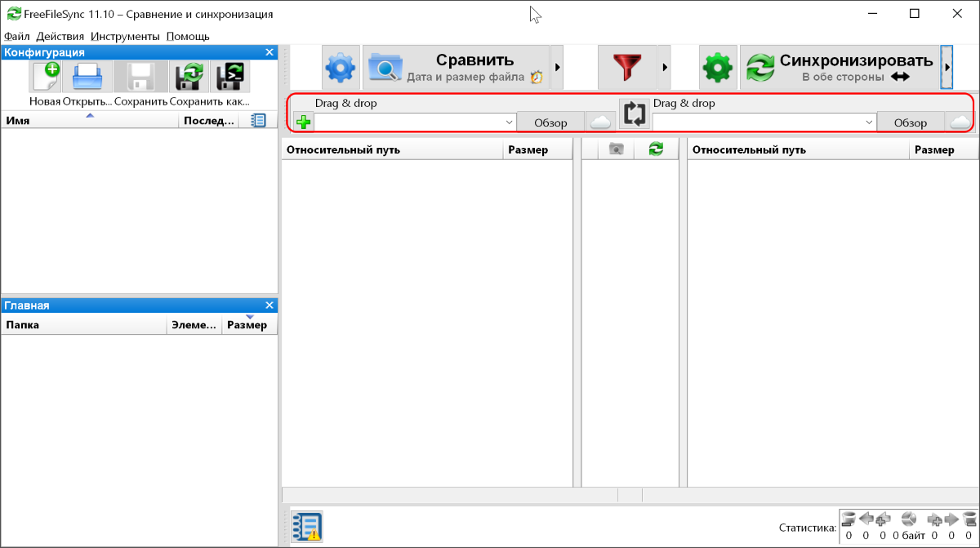This screenshot has width=980, height=548.
Task: Swap sides with the arrows icon
Action: click(x=635, y=114)
